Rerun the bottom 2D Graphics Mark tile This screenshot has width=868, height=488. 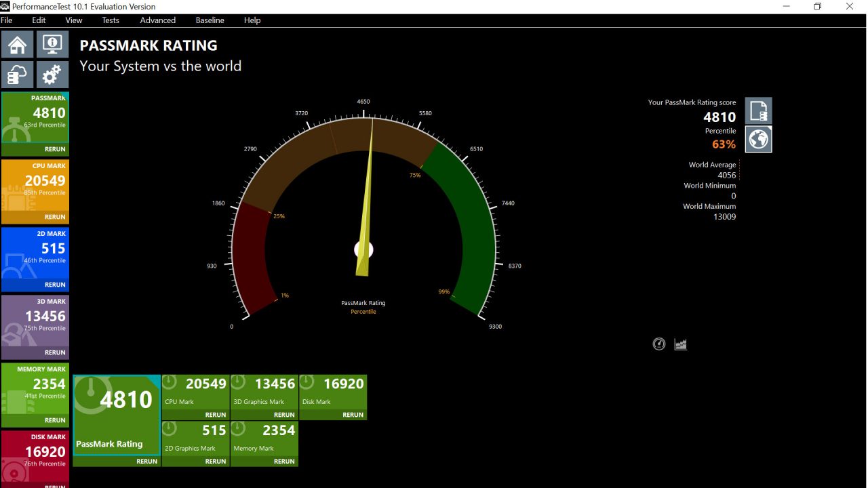(216, 462)
